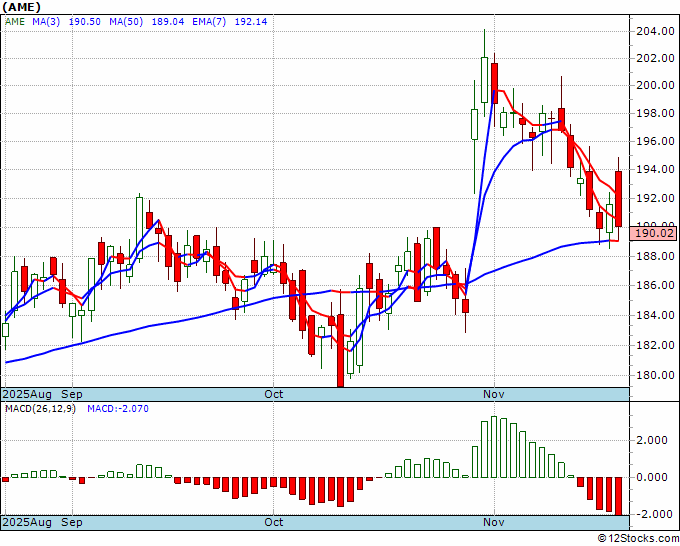This screenshot has width=680, height=546.
Task: Click the 180.00 price axis label
Action: (655, 375)
